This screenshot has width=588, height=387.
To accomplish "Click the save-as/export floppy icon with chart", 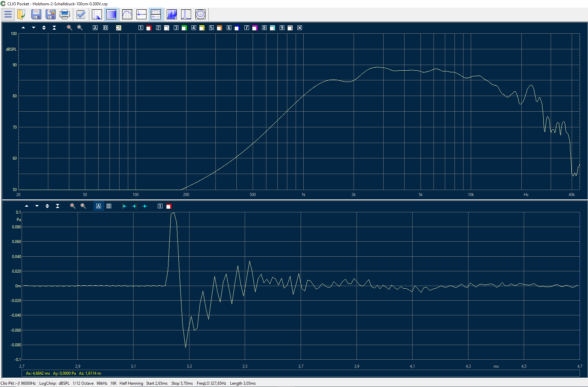I will tap(51, 14).
